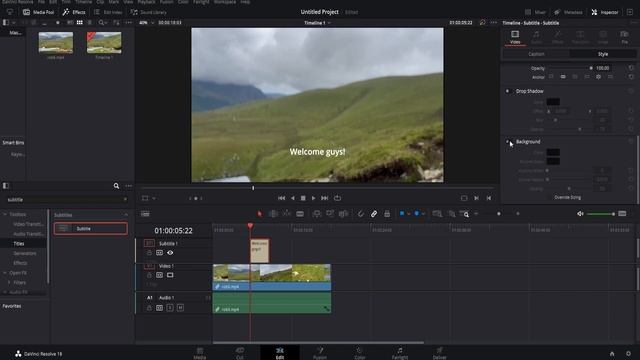640x360 pixels.
Task: Open the Edit Index panel
Action: tap(108, 12)
